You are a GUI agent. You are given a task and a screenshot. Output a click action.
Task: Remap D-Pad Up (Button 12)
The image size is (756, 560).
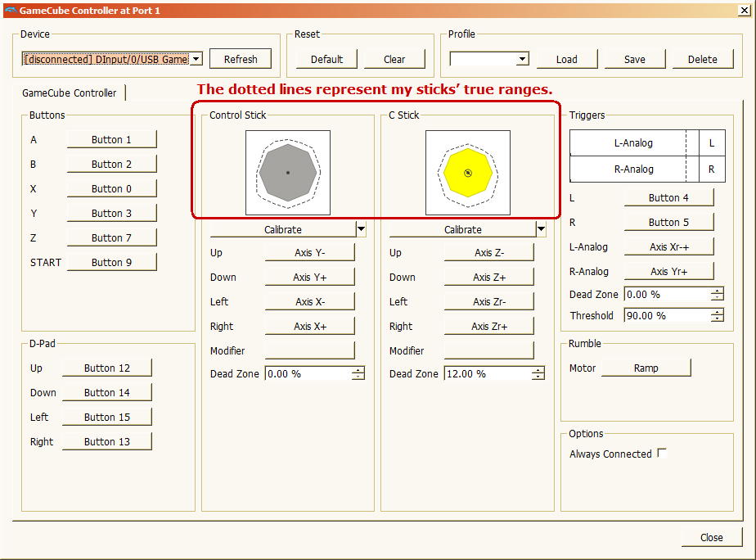(106, 368)
